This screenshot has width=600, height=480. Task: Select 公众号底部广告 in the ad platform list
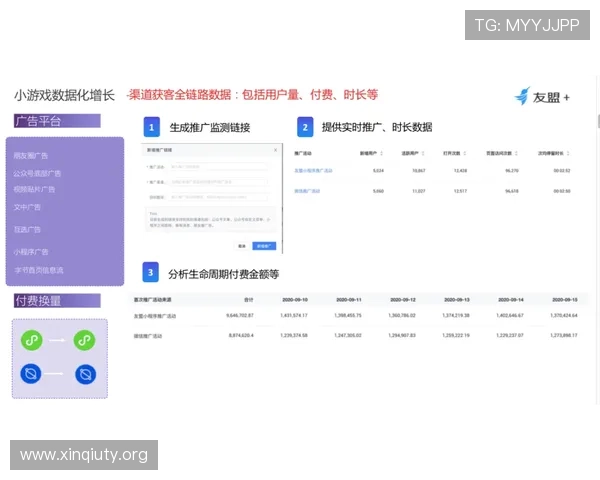(x=37, y=173)
